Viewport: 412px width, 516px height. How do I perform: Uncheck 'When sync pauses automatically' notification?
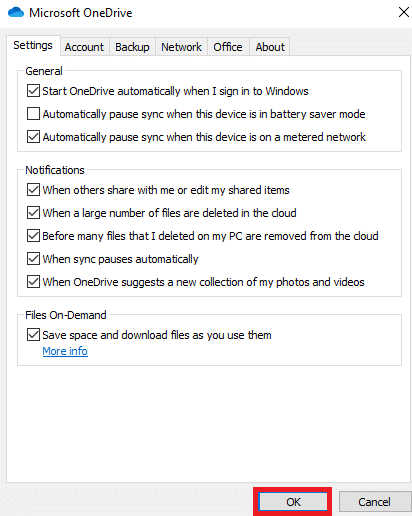33,259
